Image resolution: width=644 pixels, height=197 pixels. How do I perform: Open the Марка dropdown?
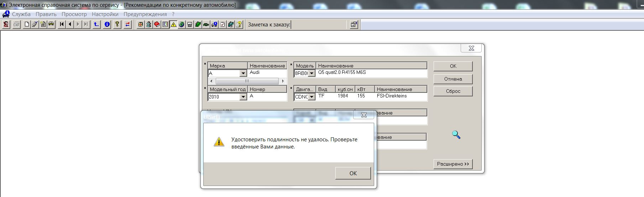point(243,74)
